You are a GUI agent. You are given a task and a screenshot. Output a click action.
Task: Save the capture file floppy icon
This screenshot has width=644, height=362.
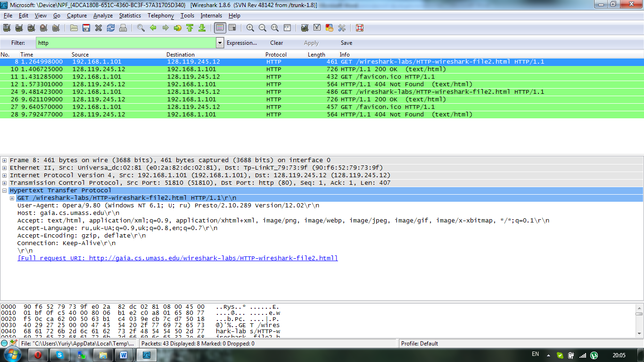click(86, 28)
